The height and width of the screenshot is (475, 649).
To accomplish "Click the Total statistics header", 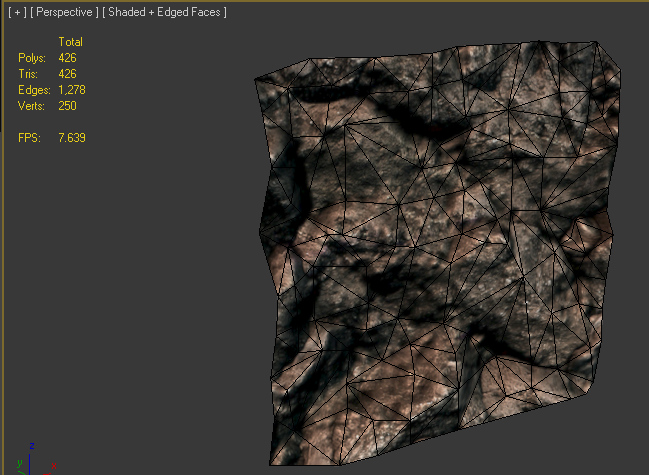I will click(70, 42).
